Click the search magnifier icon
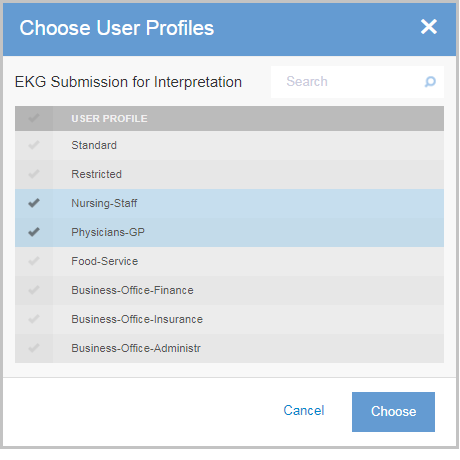Viewport: 460px width, 460px height. coord(430,82)
